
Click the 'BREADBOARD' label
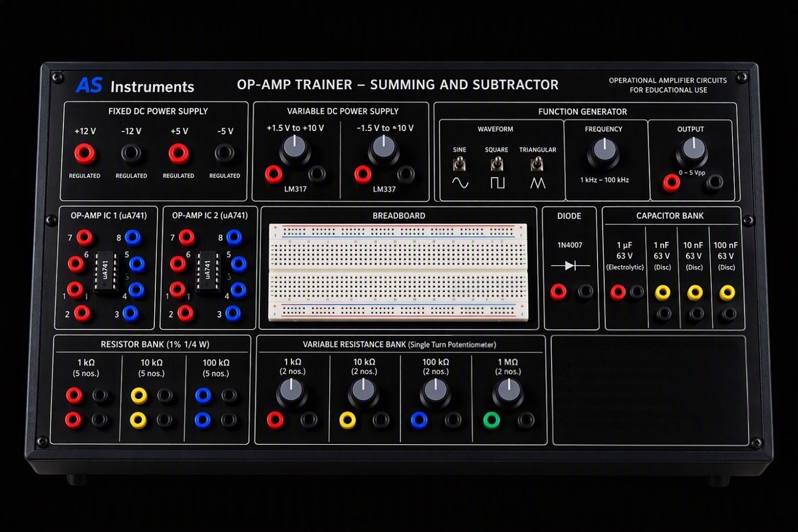[399, 215]
